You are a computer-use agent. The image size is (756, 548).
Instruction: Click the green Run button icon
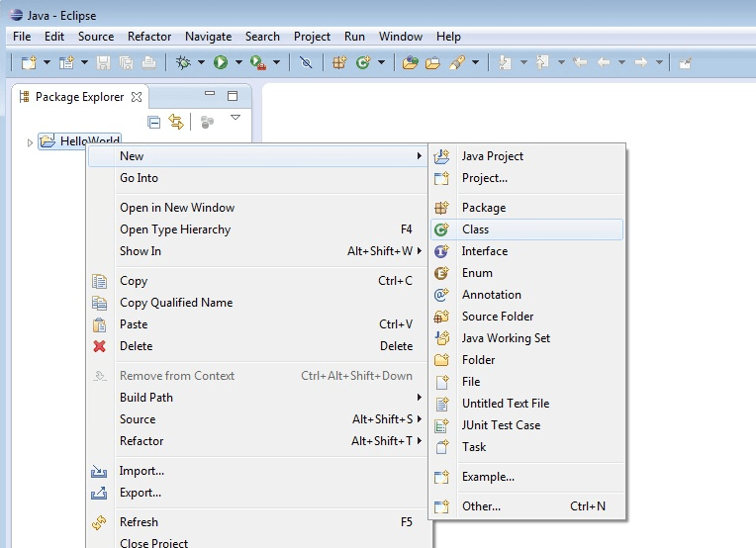click(x=221, y=62)
